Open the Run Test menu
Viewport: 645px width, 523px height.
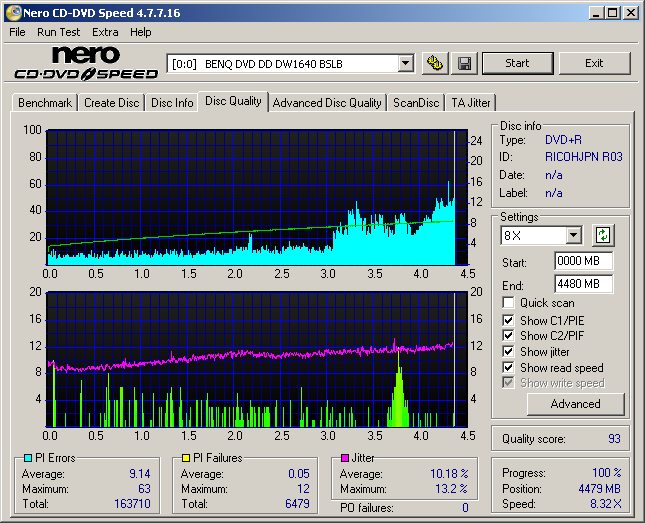[59, 32]
